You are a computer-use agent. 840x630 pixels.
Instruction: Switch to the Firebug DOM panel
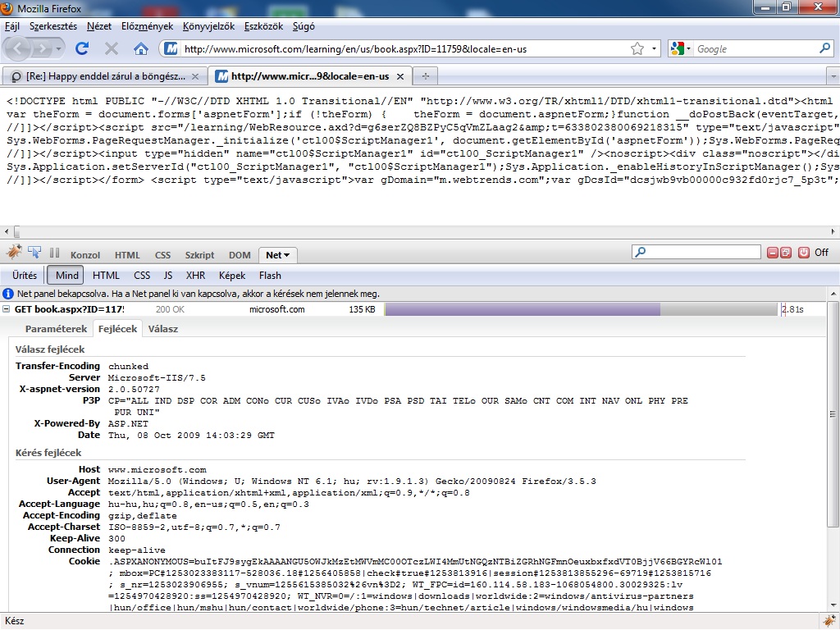(240, 255)
